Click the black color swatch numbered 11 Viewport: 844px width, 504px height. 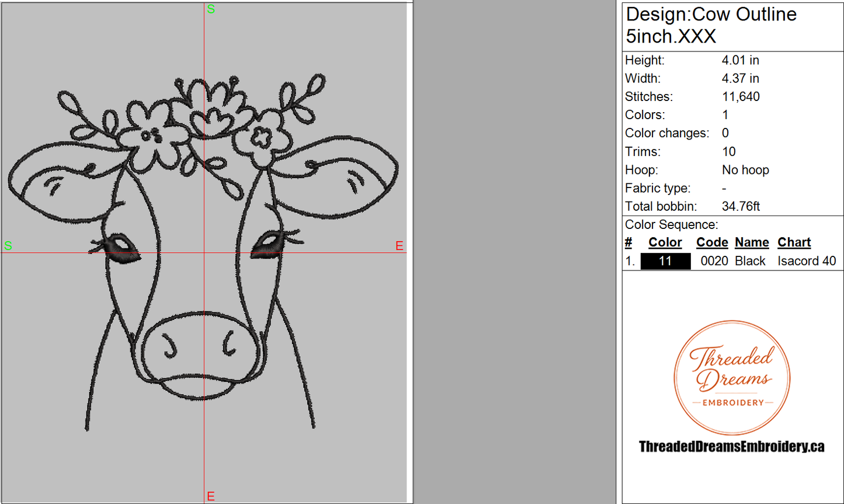pyautogui.click(x=665, y=261)
